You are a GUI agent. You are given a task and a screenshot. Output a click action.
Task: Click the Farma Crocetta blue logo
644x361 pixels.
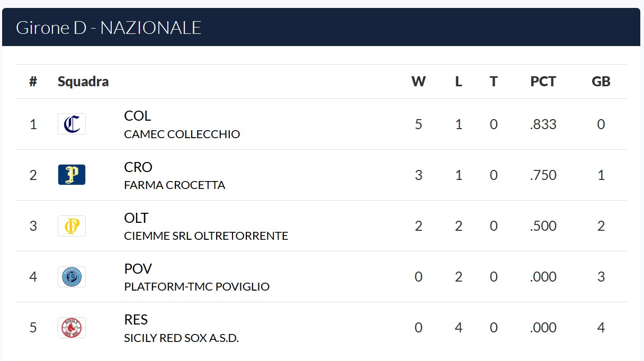pyautogui.click(x=71, y=175)
